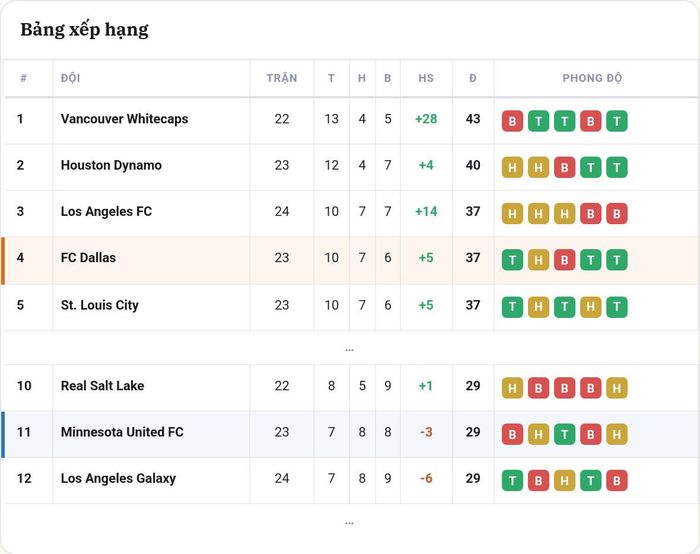This screenshot has width=700, height=554.
Task: Click the PHONG ĐỘ column header
Action: pos(592,78)
